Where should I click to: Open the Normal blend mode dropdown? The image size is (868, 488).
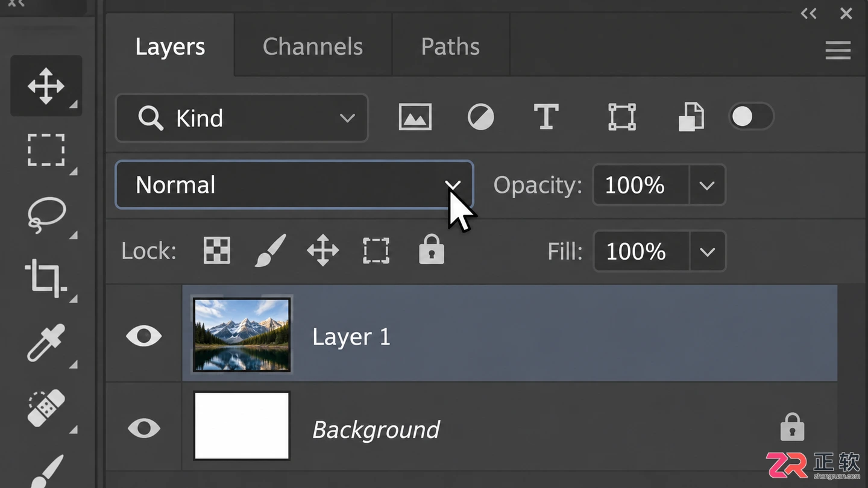(294, 184)
